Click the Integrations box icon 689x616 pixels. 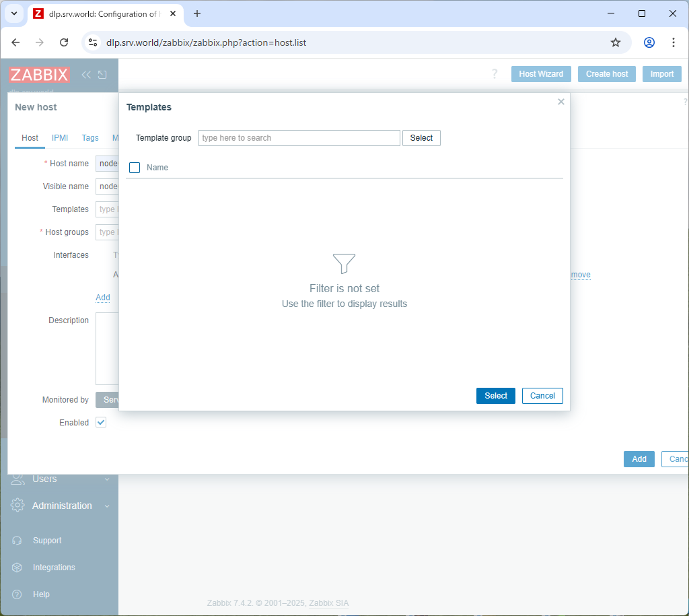(x=17, y=568)
